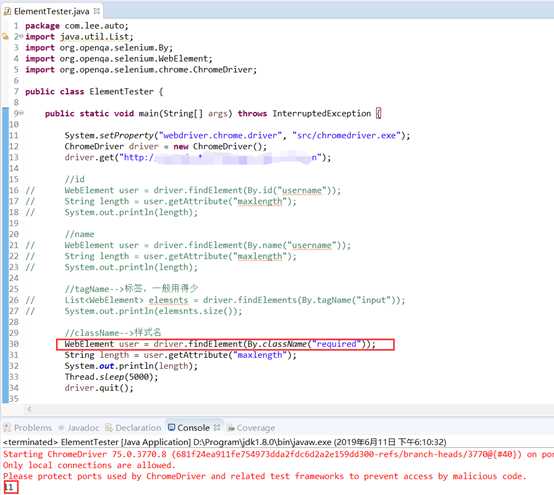Click the Problems tab icon
Viewport: 554px width, 495px height.
click(x=7, y=428)
